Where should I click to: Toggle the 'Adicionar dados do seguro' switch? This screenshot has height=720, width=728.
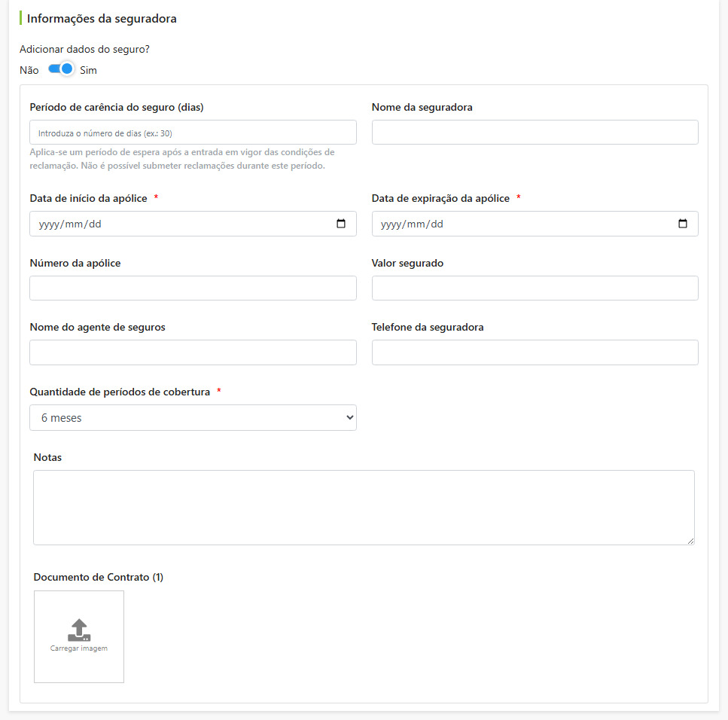[61, 69]
